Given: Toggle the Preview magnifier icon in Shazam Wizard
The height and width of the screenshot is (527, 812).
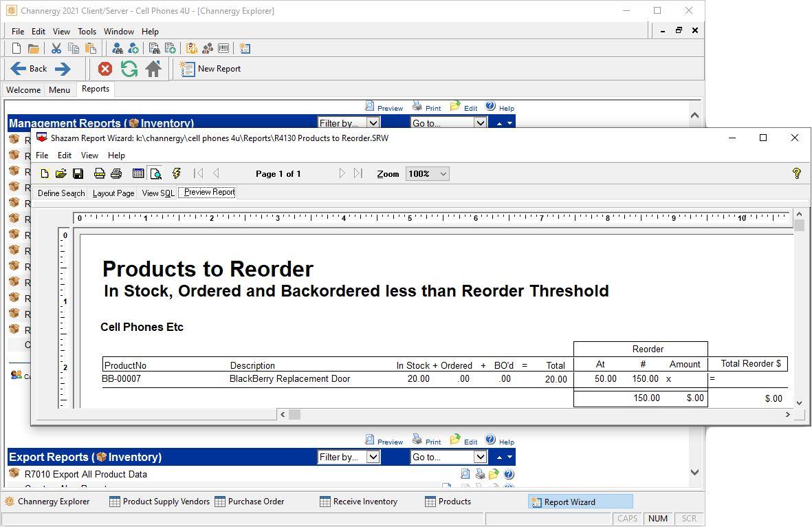Looking at the screenshot, I should pos(155,173).
